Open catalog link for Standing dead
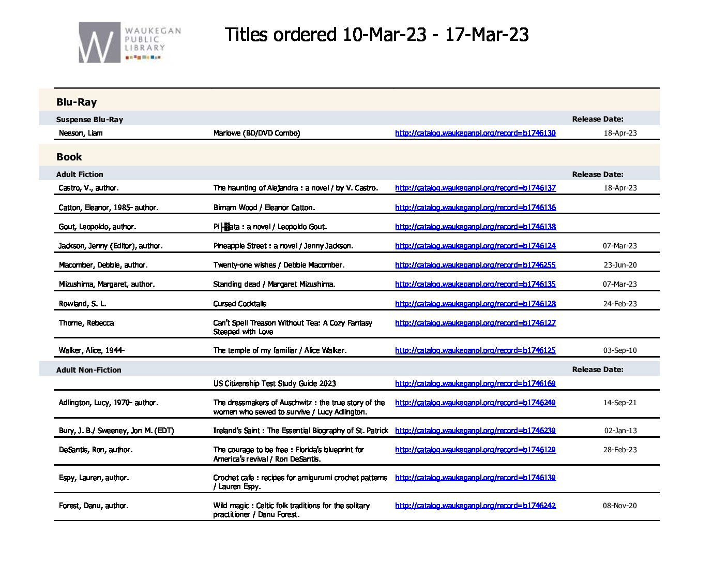 [475, 284]
